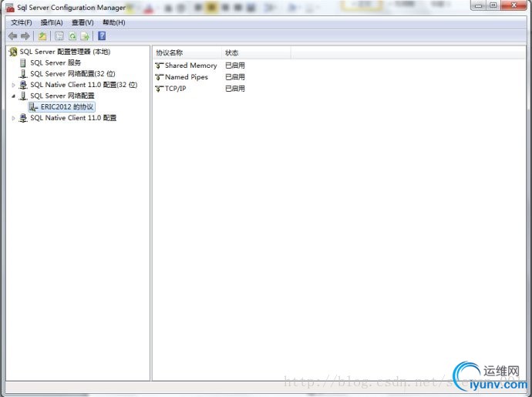Select the bottom SQL Native Client 11.0 配置 item
Screen dimensions: 532x397
73,118
